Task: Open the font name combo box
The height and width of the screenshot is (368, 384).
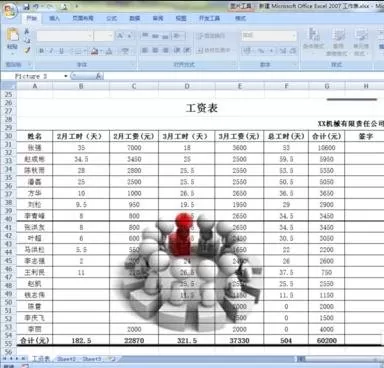Action: (x=65, y=36)
